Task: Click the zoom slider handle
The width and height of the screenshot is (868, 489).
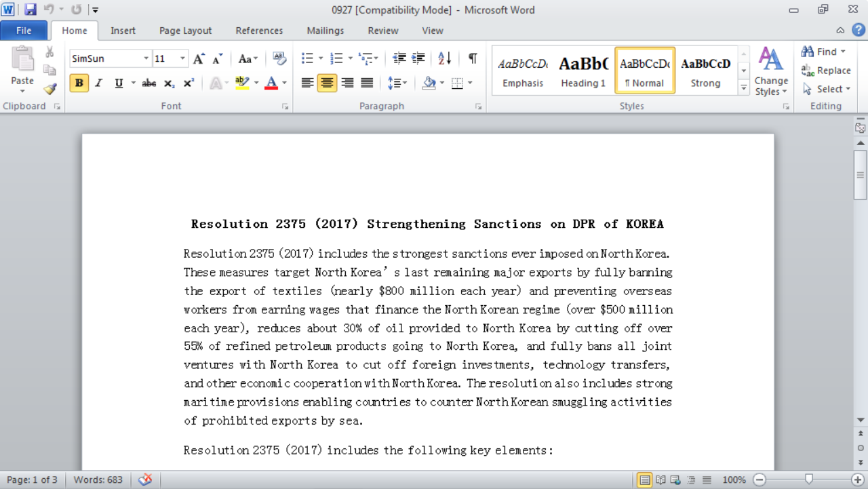Action: 808,480
